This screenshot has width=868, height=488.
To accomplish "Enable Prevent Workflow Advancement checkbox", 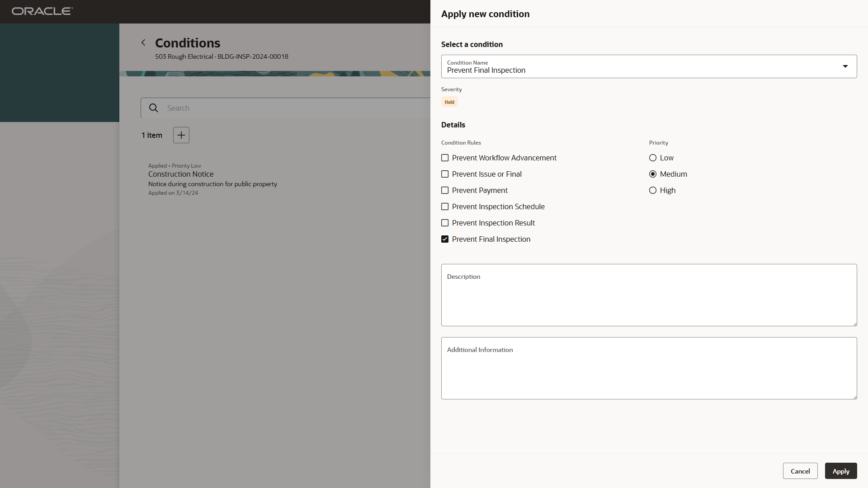I will point(445,157).
